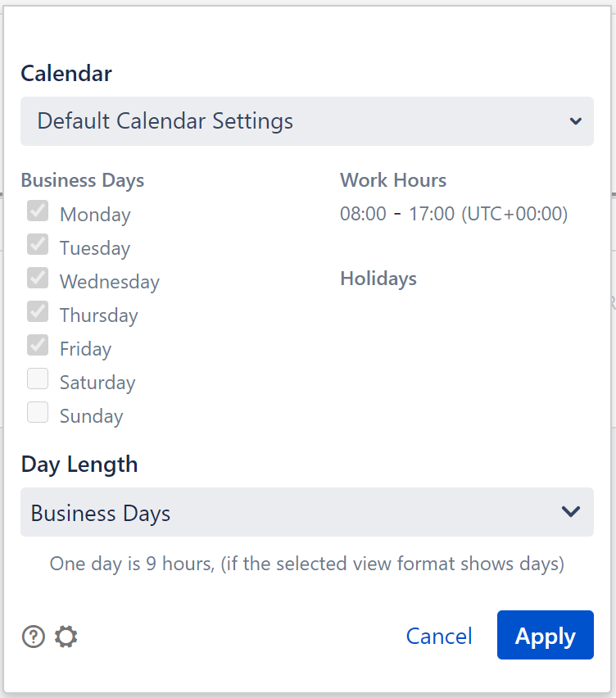Click the Saturday label text
Screen dimensions: 616x698
pos(97,383)
